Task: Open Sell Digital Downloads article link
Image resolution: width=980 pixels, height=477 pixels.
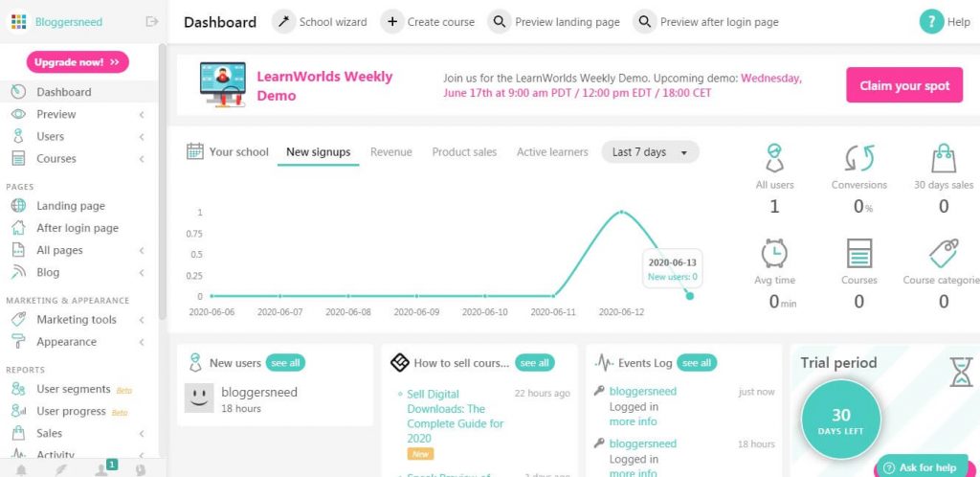Action: [455, 417]
